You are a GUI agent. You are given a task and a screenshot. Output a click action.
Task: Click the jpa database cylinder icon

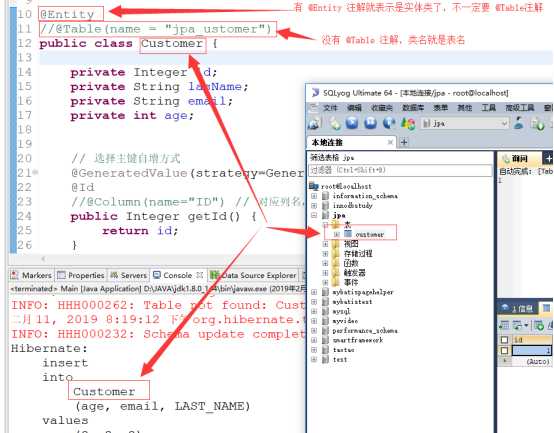click(325, 215)
